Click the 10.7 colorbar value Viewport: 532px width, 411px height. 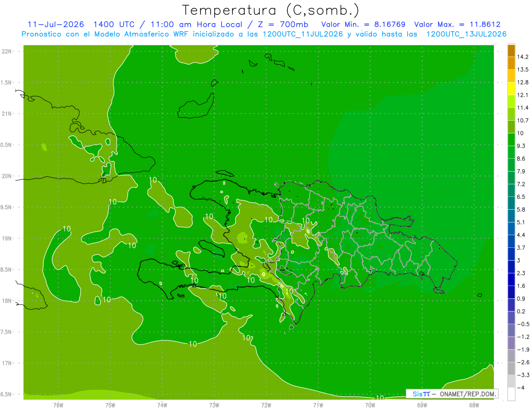point(523,121)
